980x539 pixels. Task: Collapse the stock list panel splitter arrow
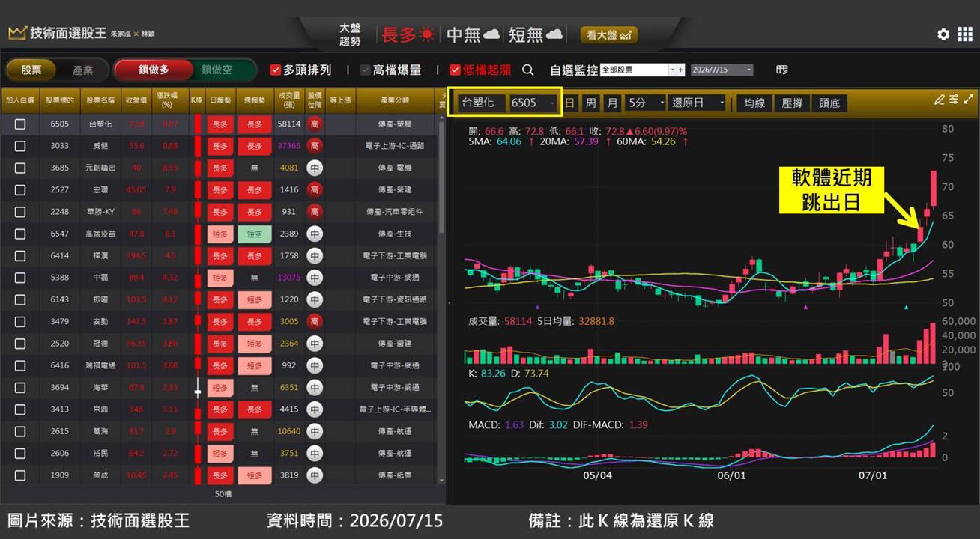tap(449, 302)
